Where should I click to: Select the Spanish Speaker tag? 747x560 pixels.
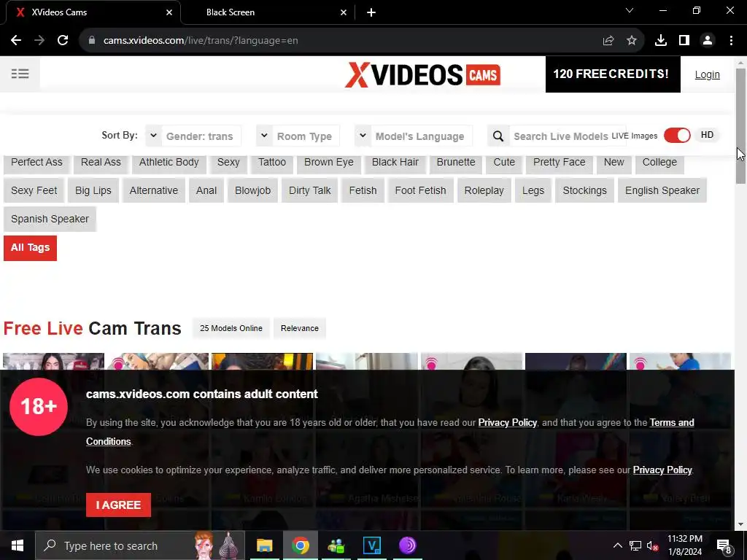[50, 219]
